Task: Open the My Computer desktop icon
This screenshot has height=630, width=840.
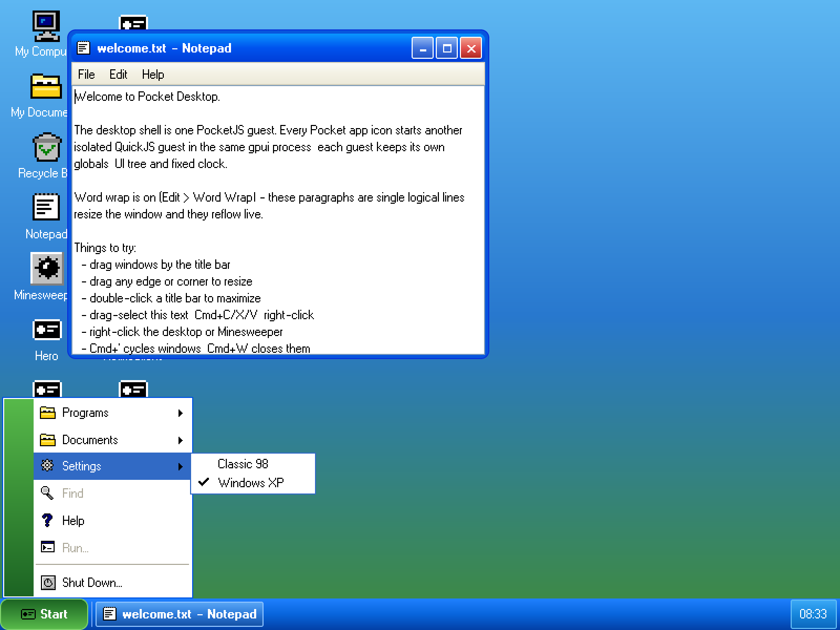Action: coord(46,26)
